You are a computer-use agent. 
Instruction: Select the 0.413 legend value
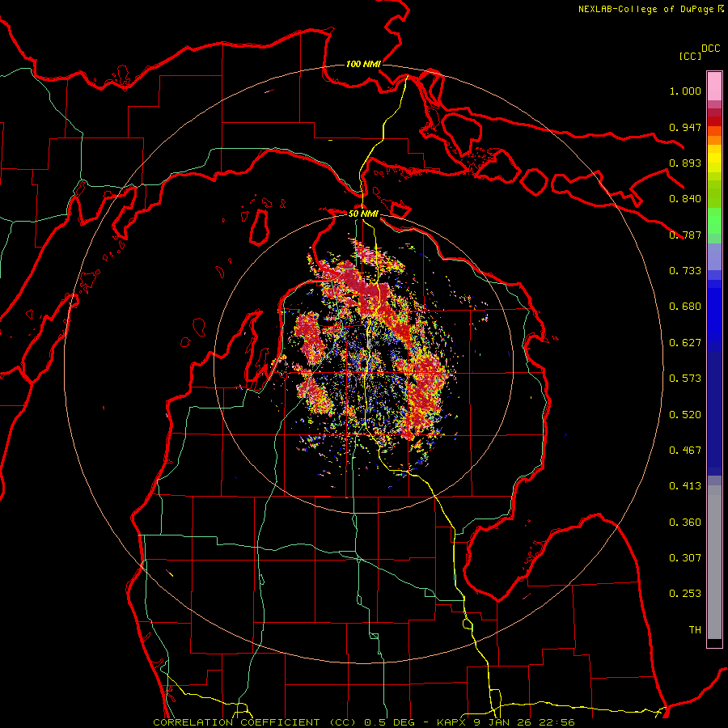click(x=685, y=486)
